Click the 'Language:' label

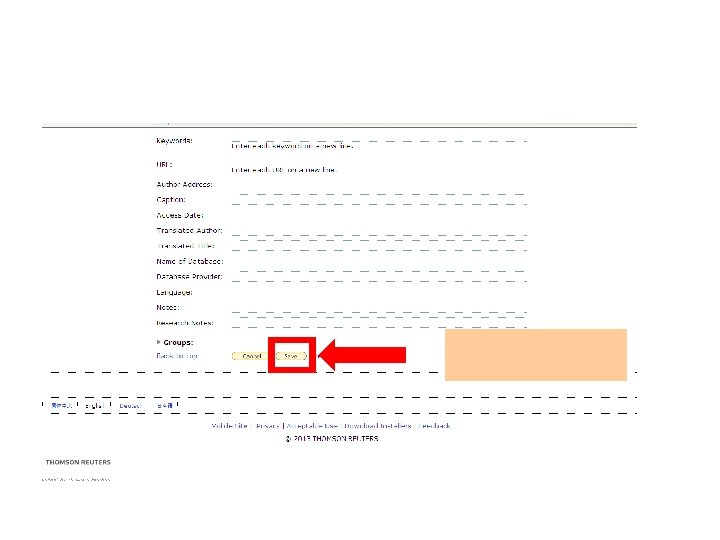tap(174, 292)
